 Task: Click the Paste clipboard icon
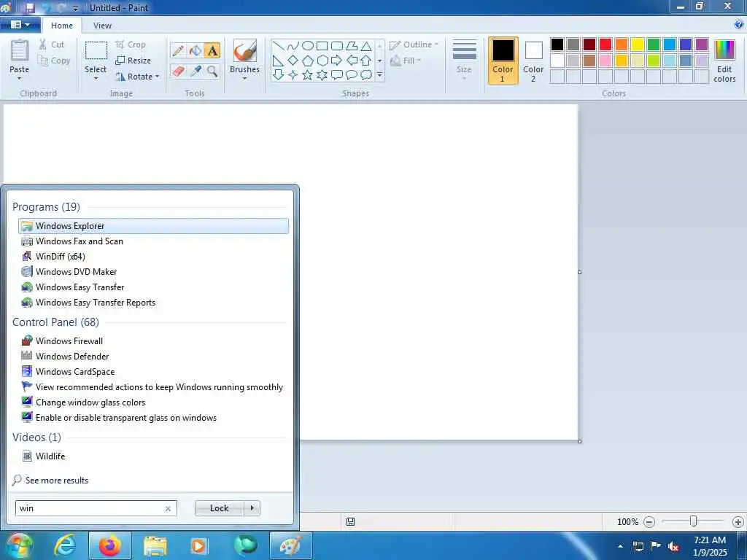(x=20, y=51)
